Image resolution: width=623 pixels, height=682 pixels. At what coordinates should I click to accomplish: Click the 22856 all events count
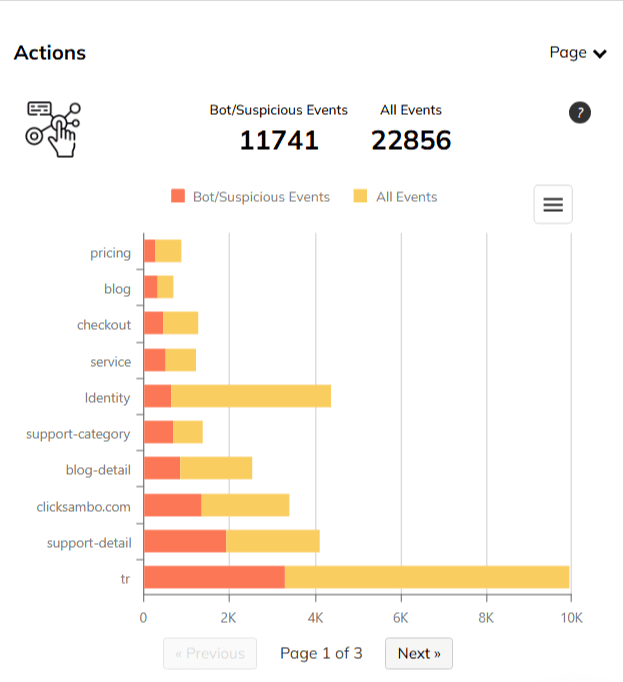pyautogui.click(x=411, y=141)
